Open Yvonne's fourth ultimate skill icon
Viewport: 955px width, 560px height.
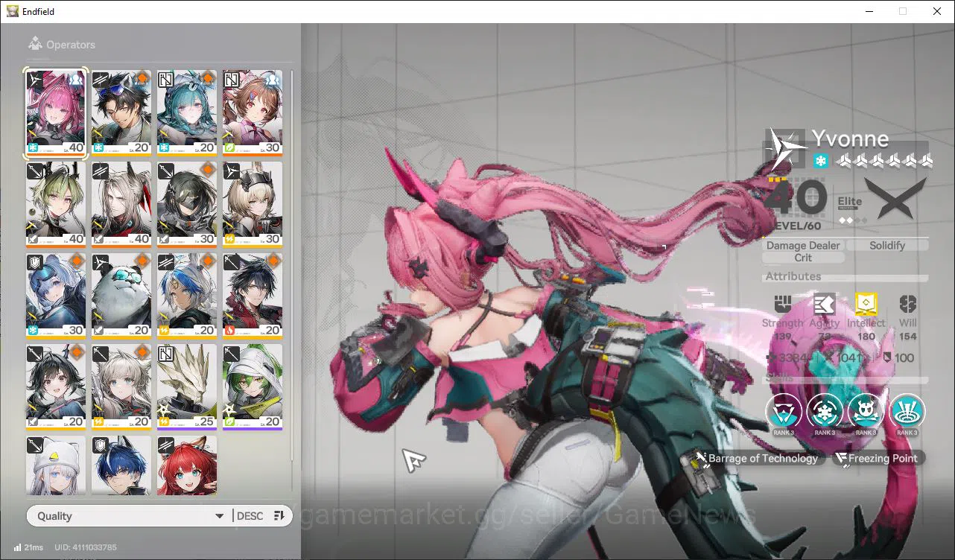point(907,412)
